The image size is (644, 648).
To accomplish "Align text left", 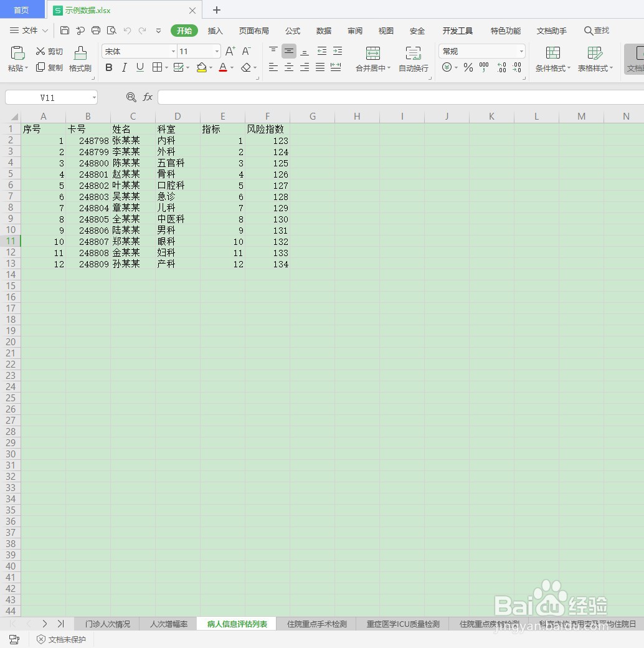I will [x=273, y=67].
